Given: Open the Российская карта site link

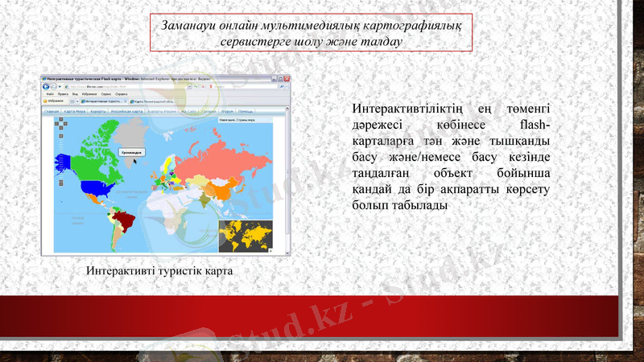Looking at the screenshot, I should [x=126, y=112].
